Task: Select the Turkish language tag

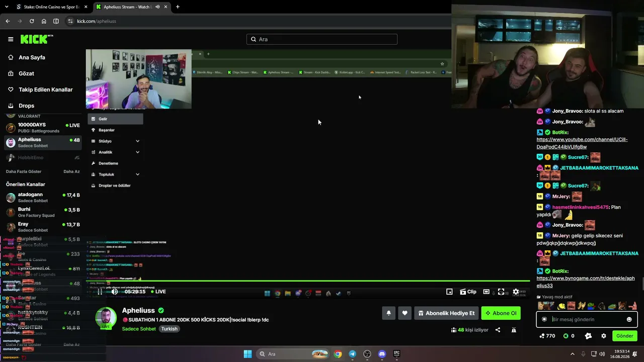Action: 169,329
